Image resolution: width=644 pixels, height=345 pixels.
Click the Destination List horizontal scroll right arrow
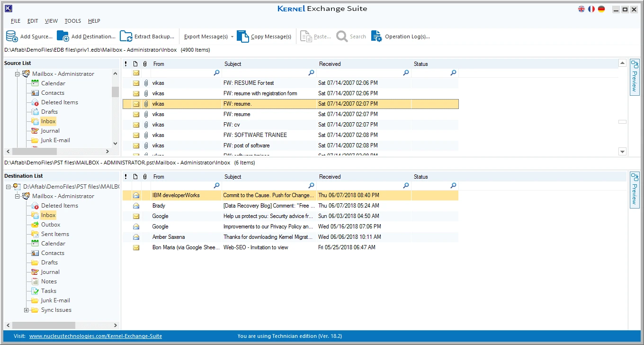(115, 325)
